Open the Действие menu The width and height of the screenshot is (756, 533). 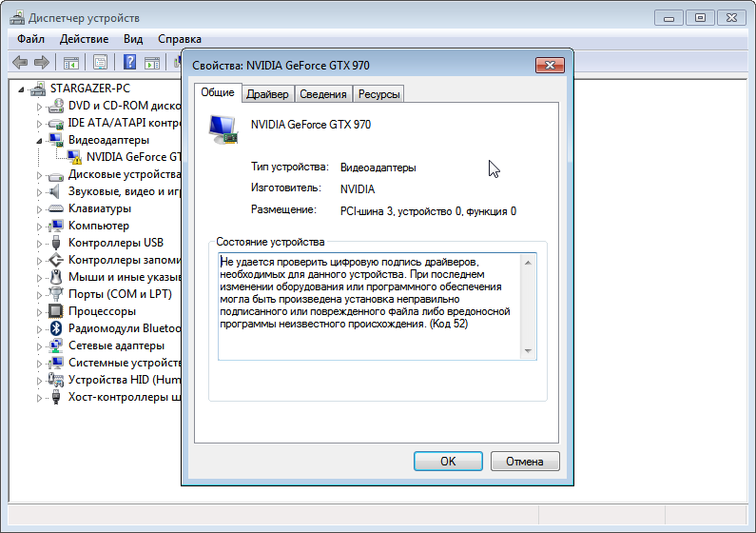tap(84, 39)
